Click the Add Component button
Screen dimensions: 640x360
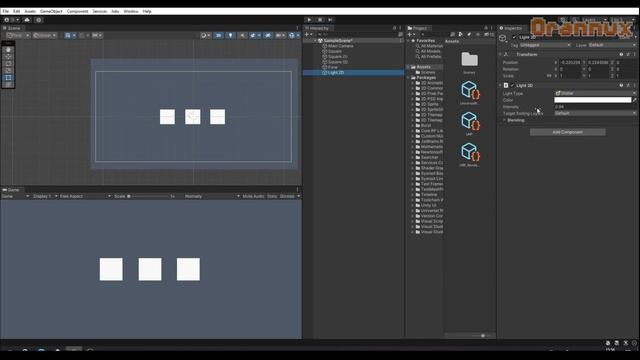coord(567,132)
